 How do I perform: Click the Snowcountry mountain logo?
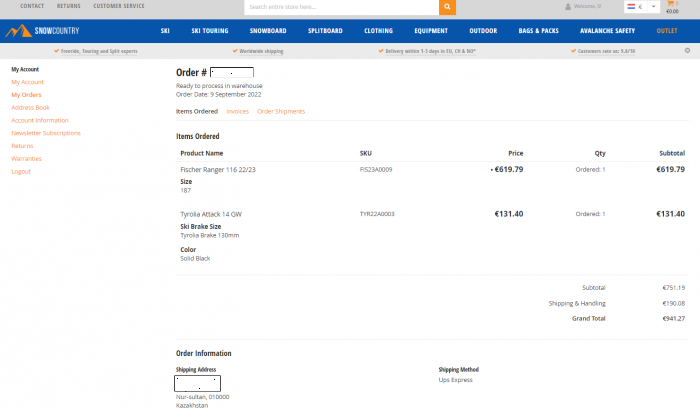42,31
